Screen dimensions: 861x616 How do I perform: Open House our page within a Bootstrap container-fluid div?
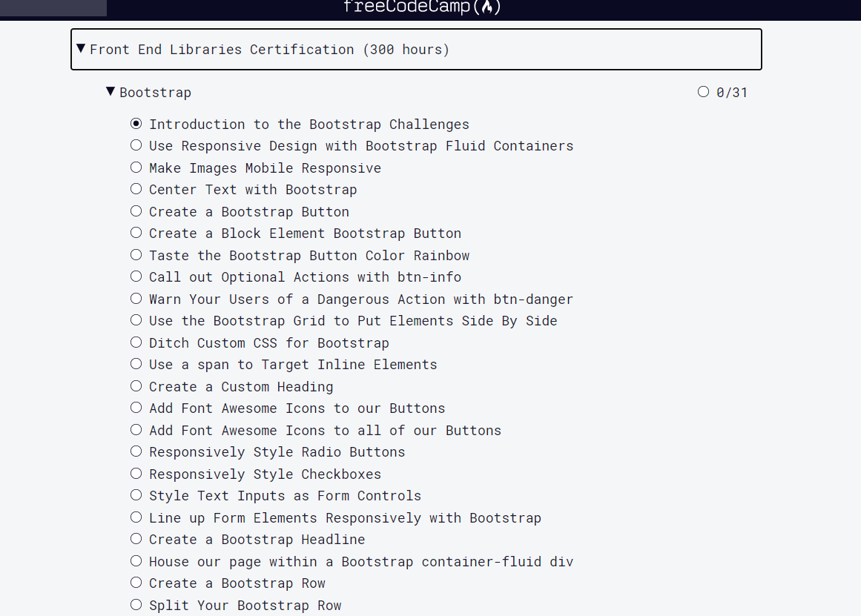click(x=361, y=562)
